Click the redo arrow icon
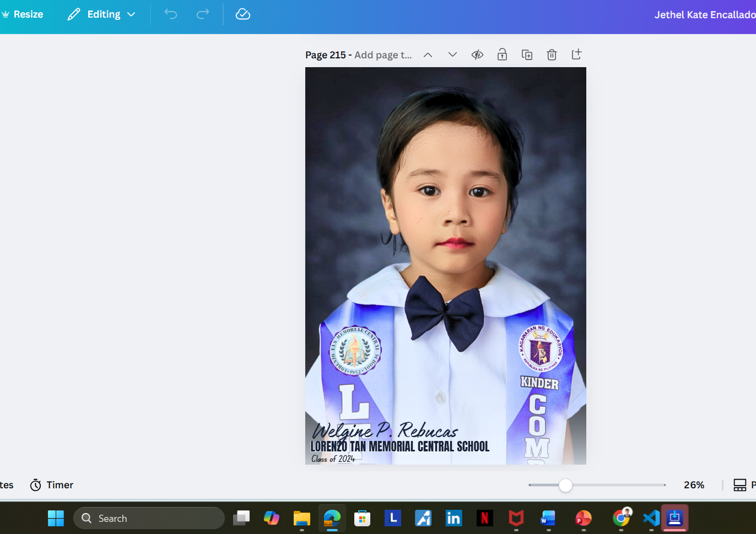The width and height of the screenshot is (756, 534). [203, 14]
